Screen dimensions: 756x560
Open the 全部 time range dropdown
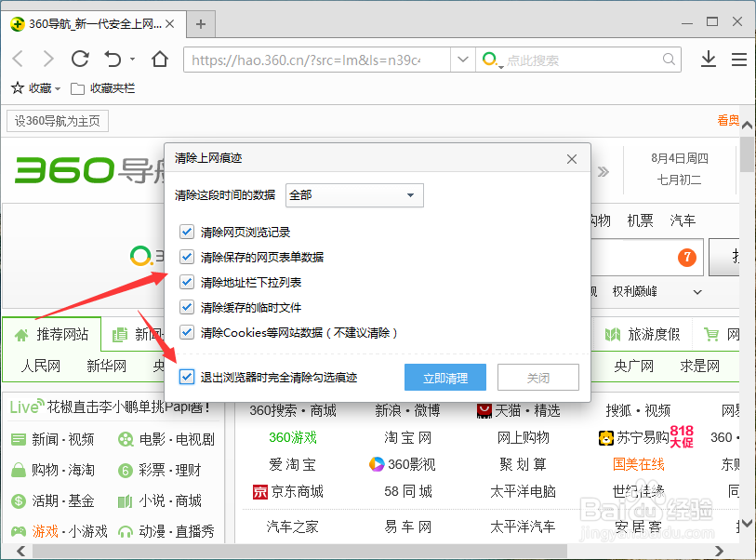(x=354, y=195)
